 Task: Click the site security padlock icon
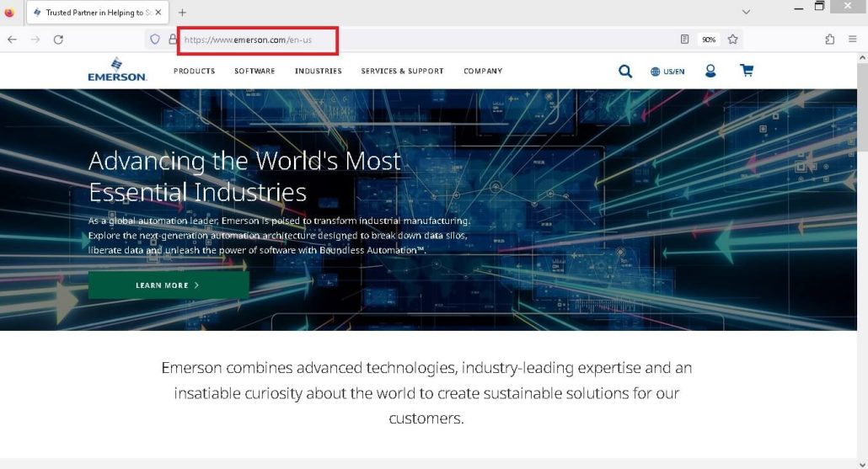pyautogui.click(x=172, y=40)
